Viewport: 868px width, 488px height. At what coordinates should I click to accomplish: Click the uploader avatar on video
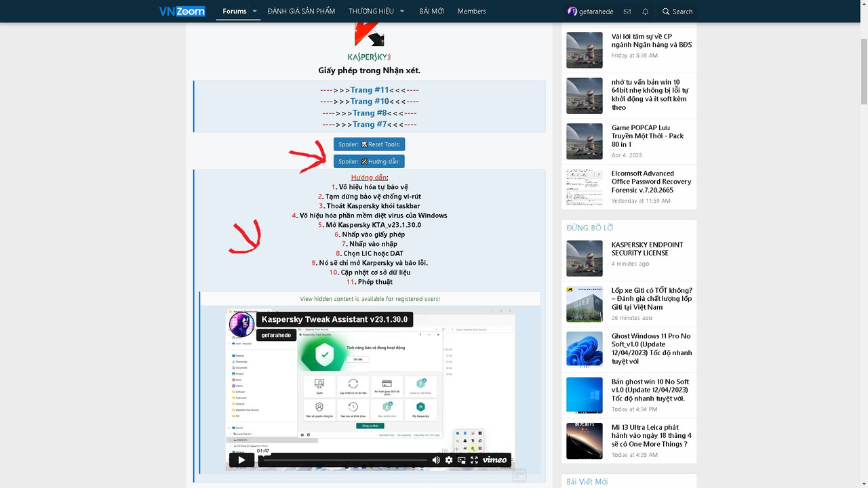pos(241,325)
